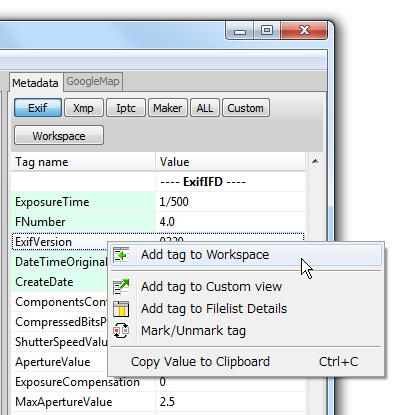Click the 4.0 FNumber value cell
This screenshot has width=395, height=415.
[x=230, y=222]
